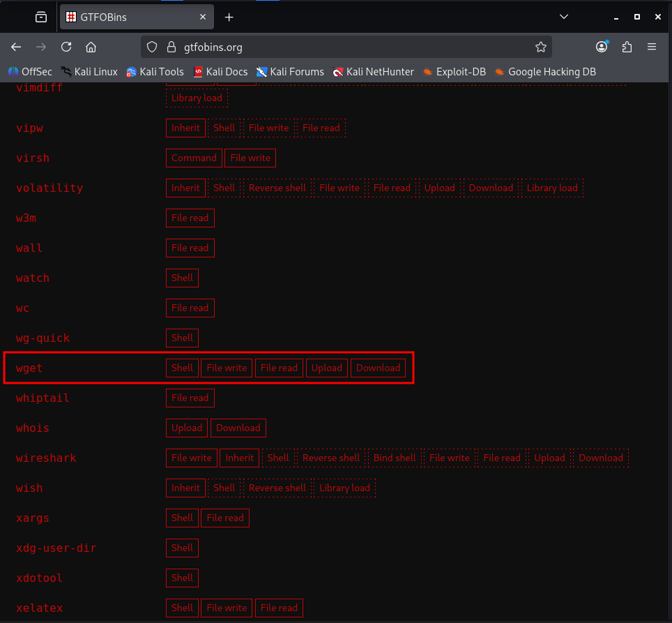The width and height of the screenshot is (672, 623).
Task: Open the wget binary page
Action: pos(29,368)
